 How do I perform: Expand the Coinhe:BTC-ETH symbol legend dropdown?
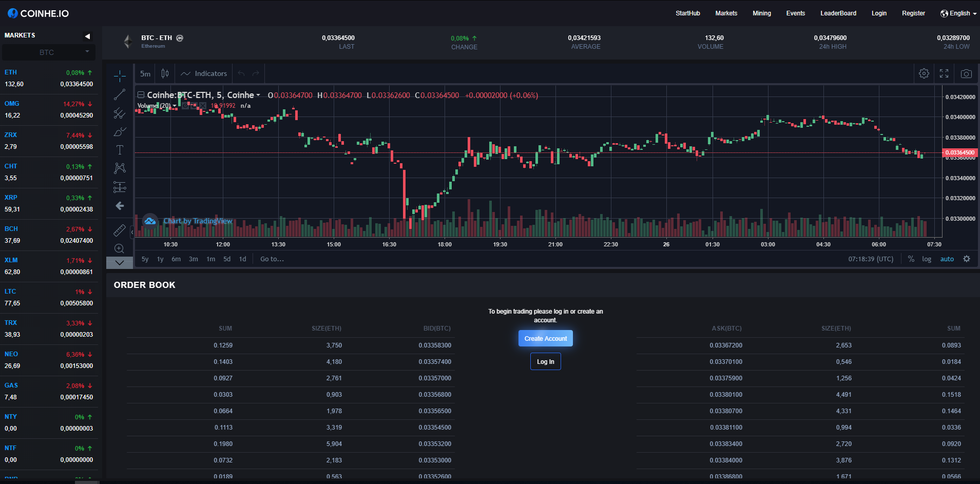tap(258, 95)
